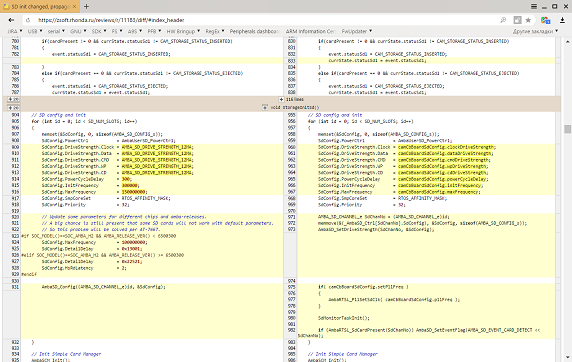This screenshot has width=572, height=362.
Task: Click right '// Init Simple Card Manager' comment
Action: point(343,354)
